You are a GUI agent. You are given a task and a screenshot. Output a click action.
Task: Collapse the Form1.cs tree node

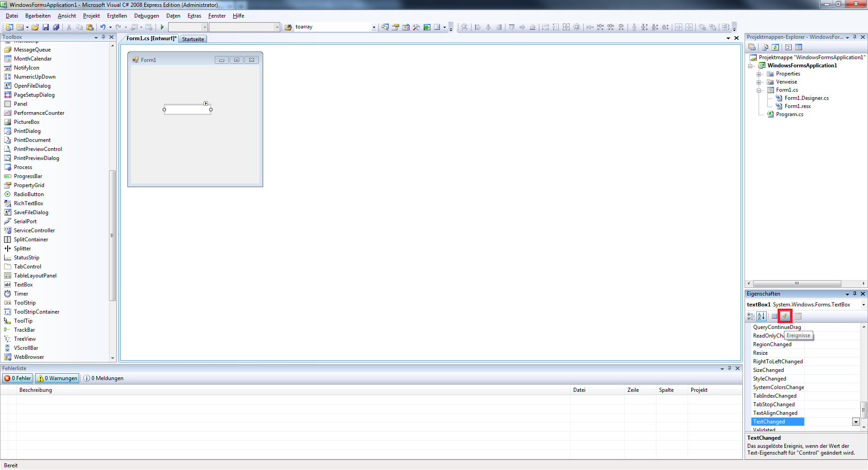tap(759, 90)
